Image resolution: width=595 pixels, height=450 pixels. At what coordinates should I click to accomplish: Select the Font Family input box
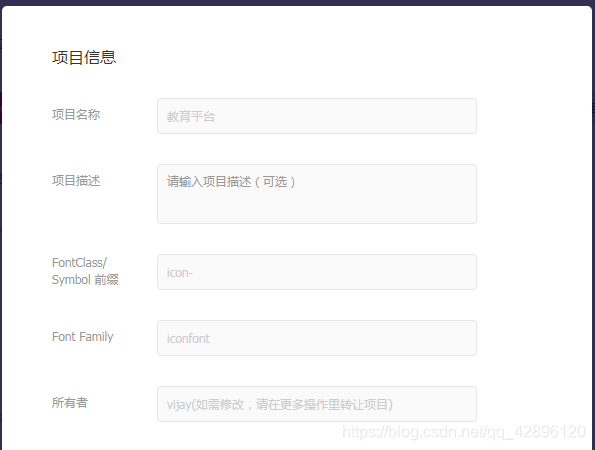click(317, 338)
